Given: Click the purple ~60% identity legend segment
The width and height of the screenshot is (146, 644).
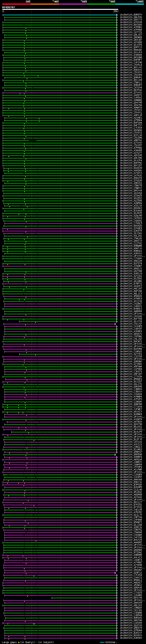Looking at the screenshot, I should (73, 4).
